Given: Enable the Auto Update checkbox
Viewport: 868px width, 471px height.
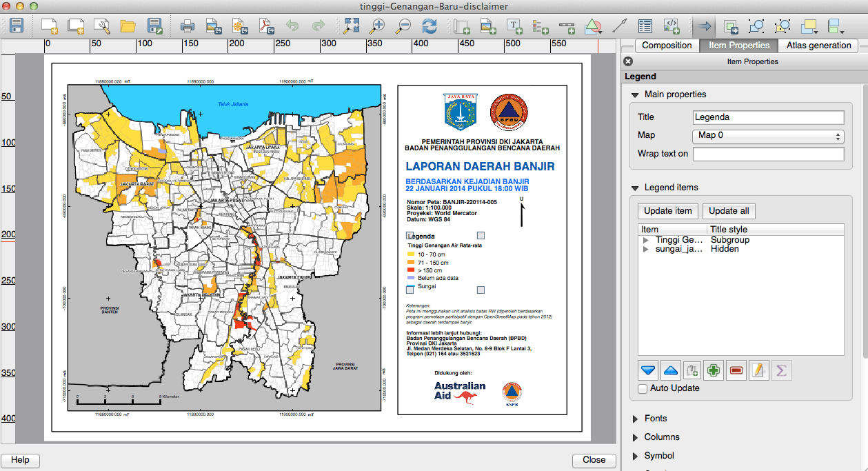Looking at the screenshot, I should (x=643, y=389).
